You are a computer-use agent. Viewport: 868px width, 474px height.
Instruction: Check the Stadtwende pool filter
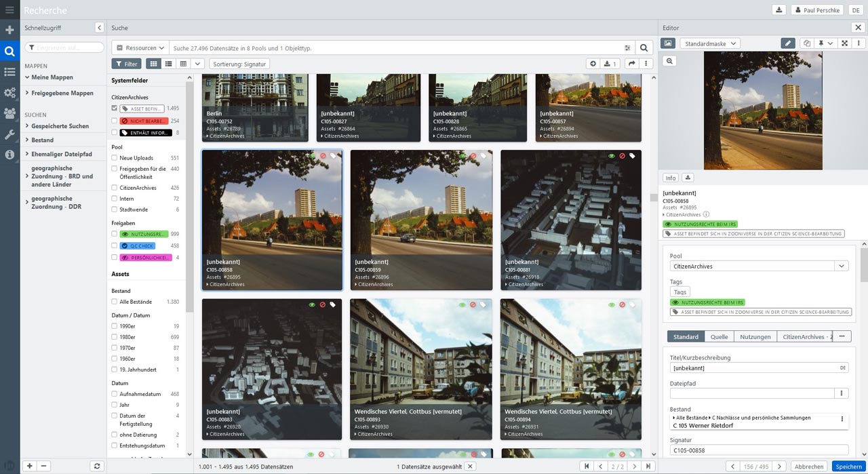click(115, 210)
